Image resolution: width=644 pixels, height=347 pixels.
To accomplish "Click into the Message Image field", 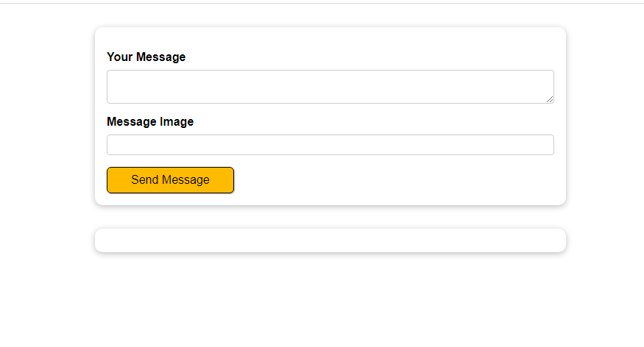I will [330, 145].
